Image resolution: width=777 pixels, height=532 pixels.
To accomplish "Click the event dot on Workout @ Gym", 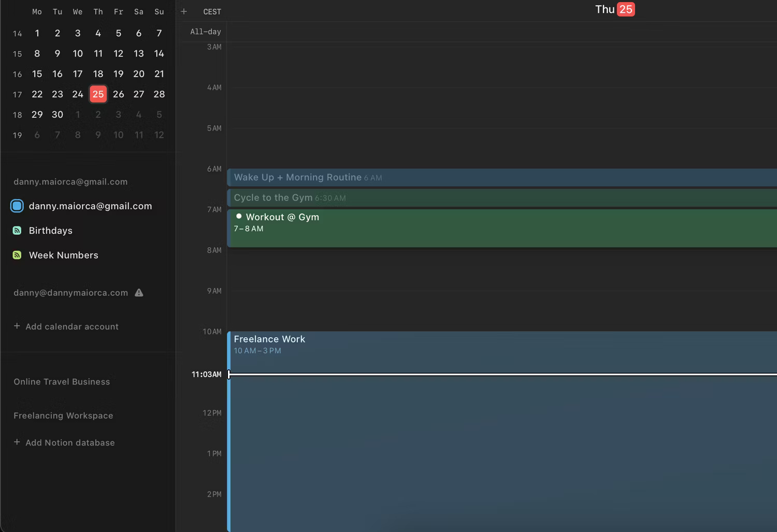I will tap(238, 215).
